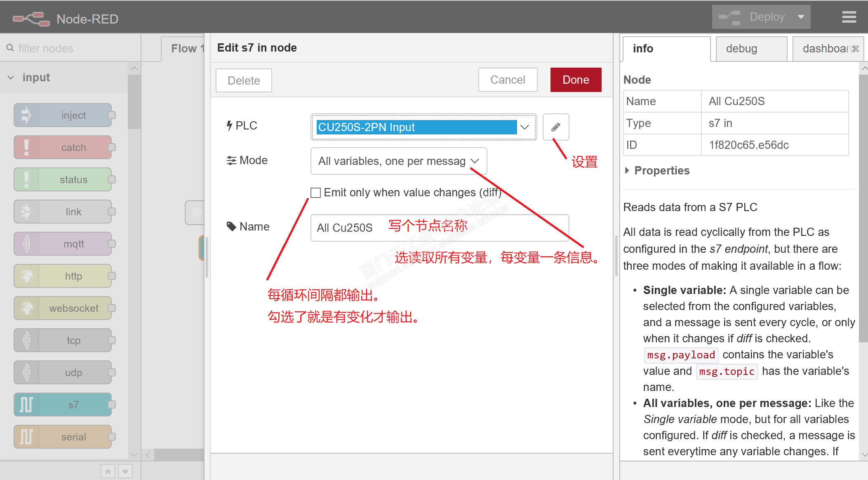The height and width of the screenshot is (480, 868).
Task: Select the inject node icon in palette
Action: click(x=26, y=115)
